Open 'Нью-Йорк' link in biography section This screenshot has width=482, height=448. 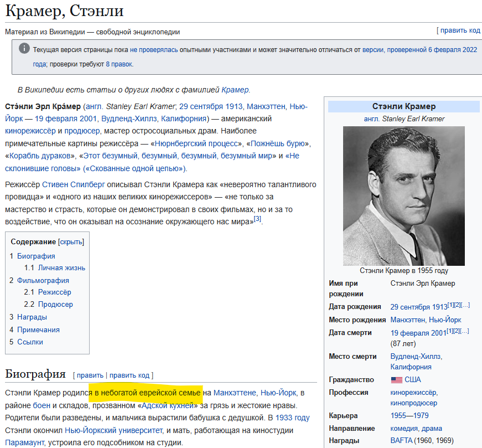click(278, 393)
